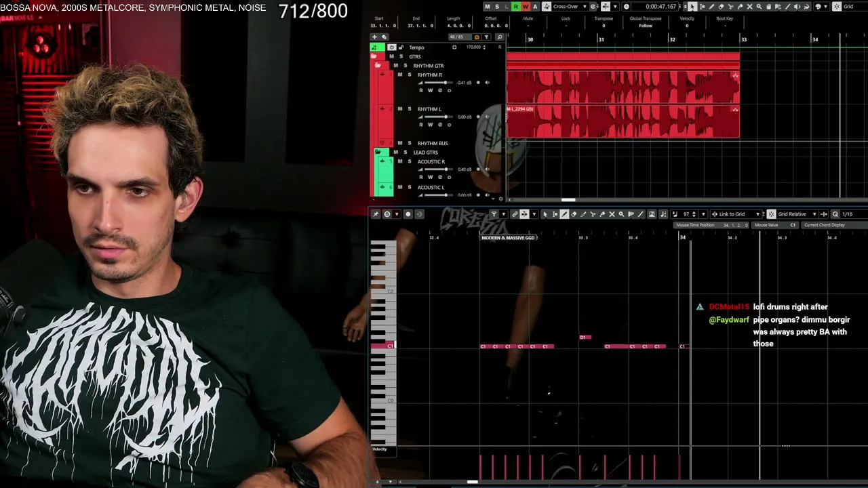Pick the Draw pencil tool in the project toolbar
This screenshot has width=868, height=488.
(x=711, y=7)
